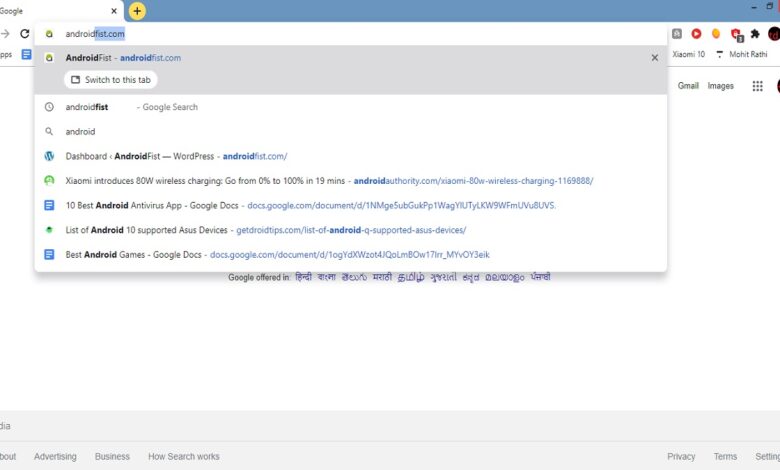780x470 pixels.
Task: Open Images link
Action: 720,86
